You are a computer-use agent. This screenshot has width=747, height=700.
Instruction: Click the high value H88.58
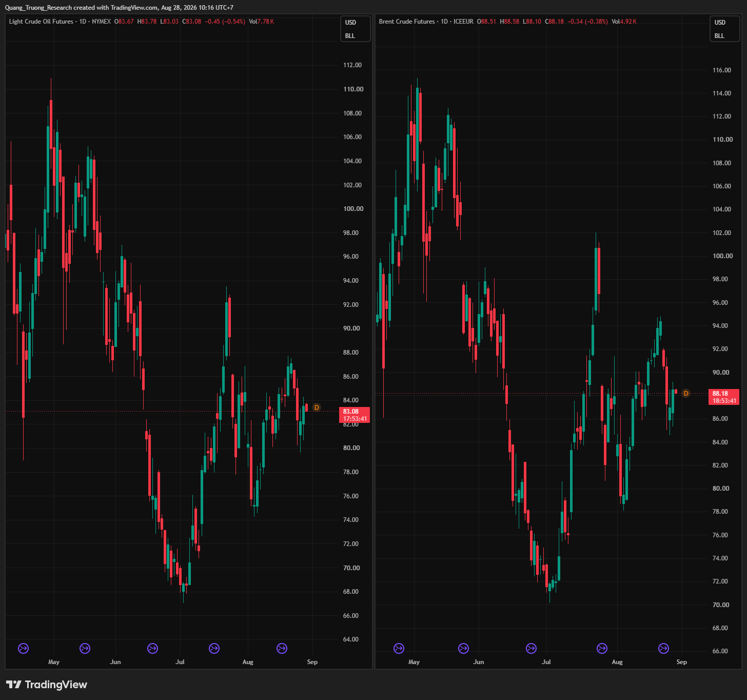509,22
